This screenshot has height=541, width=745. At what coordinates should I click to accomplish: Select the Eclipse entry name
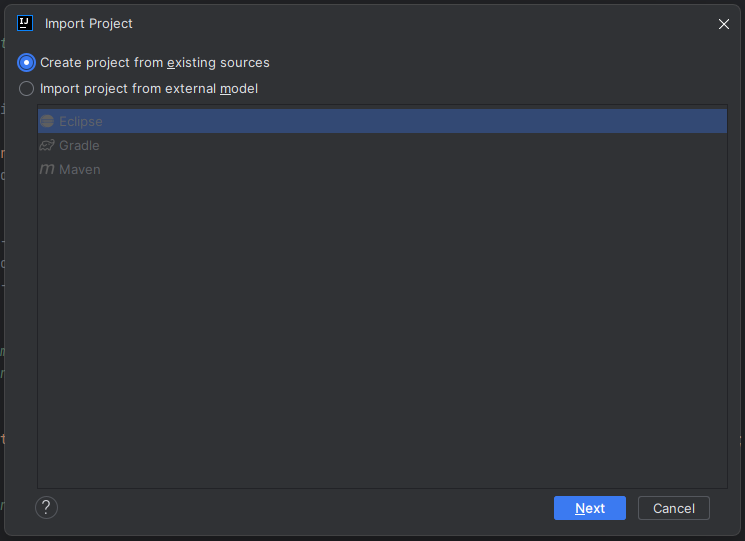point(81,121)
